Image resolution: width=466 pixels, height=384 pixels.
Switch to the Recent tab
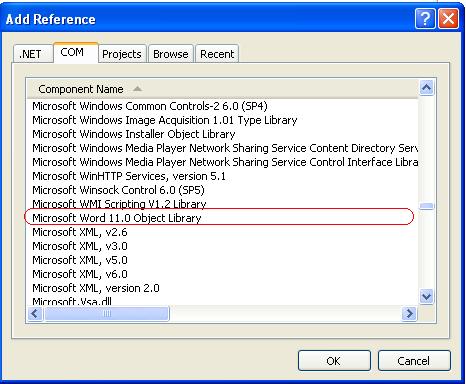[217, 54]
